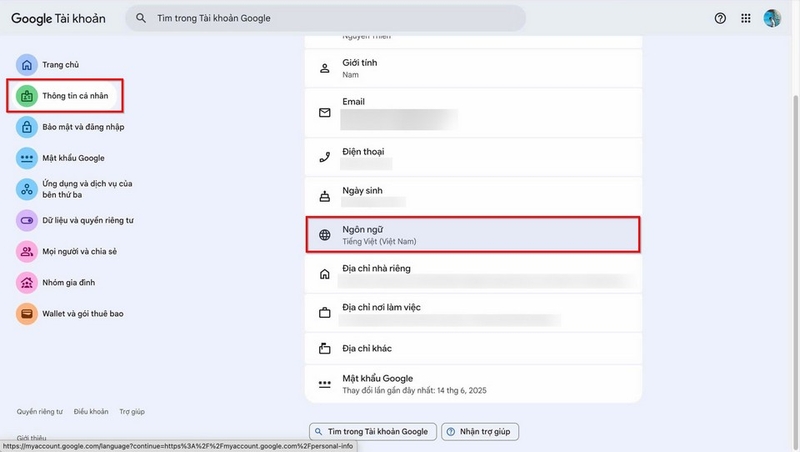Image resolution: width=800 pixels, height=452 pixels.
Task: Click the Email envelope icon
Action: 324,113
